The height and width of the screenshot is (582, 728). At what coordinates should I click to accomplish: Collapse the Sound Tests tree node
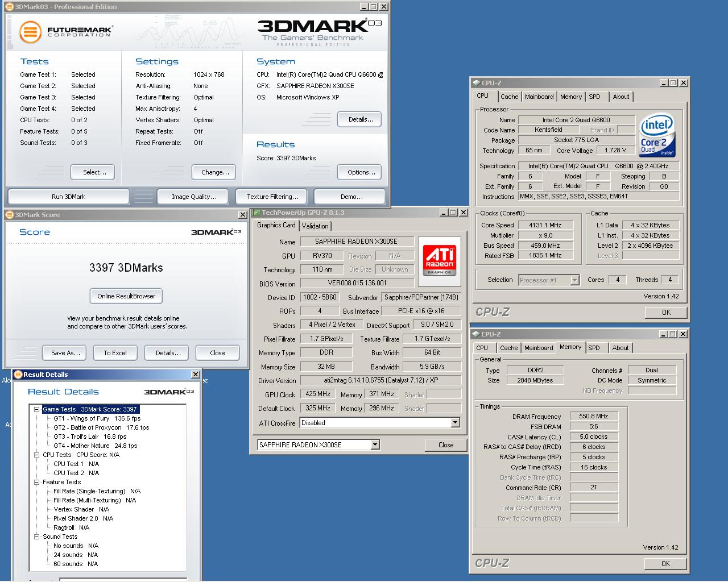[37, 537]
